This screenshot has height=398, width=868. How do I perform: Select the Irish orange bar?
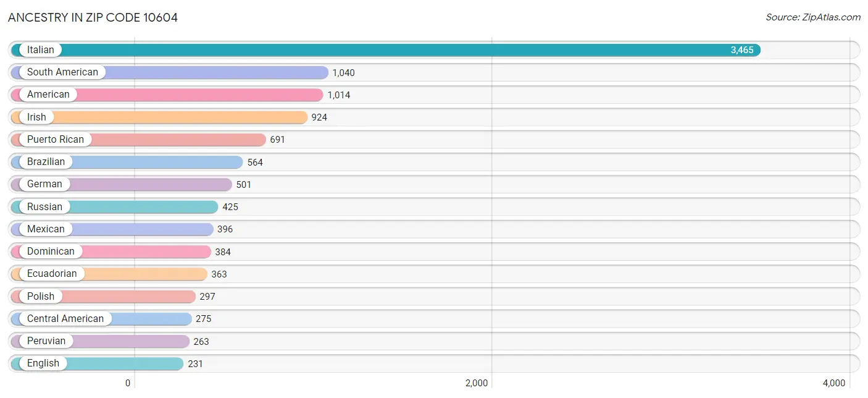tap(185, 117)
